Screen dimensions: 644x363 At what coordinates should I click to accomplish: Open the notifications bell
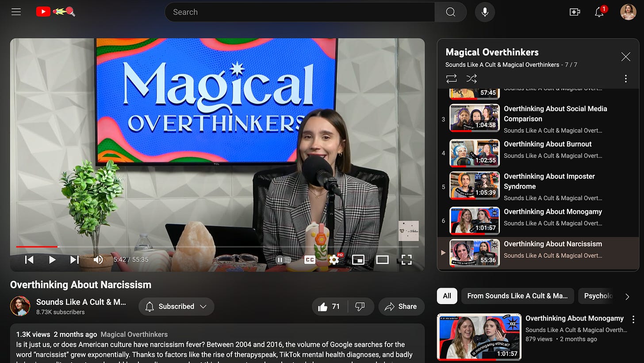[600, 12]
